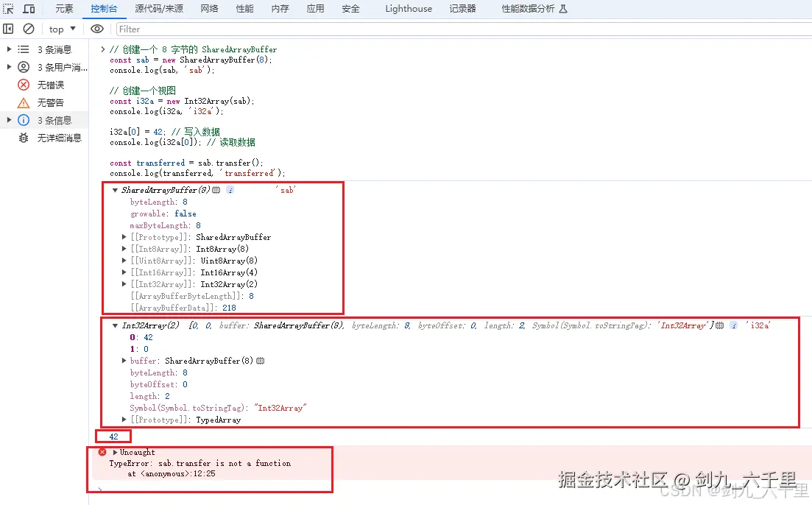Click memory inspector icon after Int32Array summary line
The image size is (812, 505).
[719, 325]
